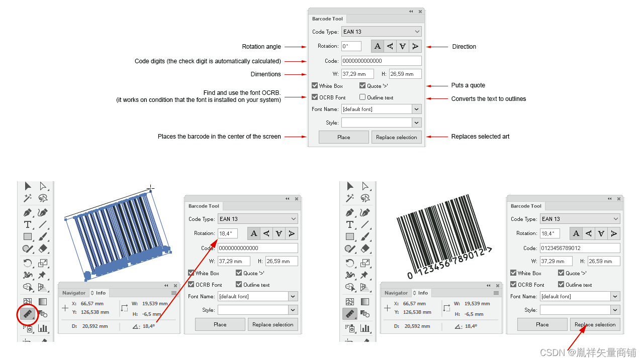The image size is (644, 362).
Task: Select Rectangle tool beside the blue barcode
Action: [x=28, y=236]
